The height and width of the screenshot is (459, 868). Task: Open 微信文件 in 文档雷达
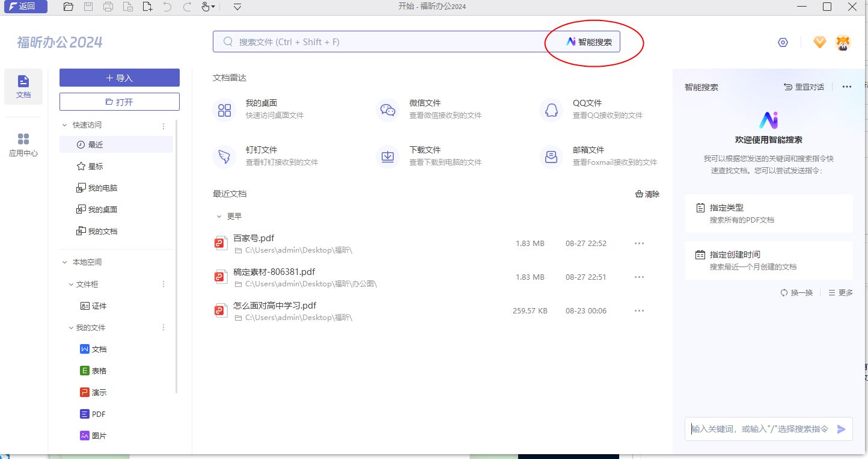pyautogui.click(x=429, y=109)
